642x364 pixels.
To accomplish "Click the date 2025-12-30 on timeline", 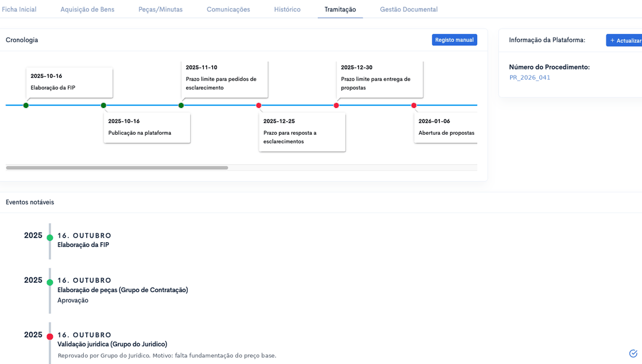I will click(x=357, y=68).
